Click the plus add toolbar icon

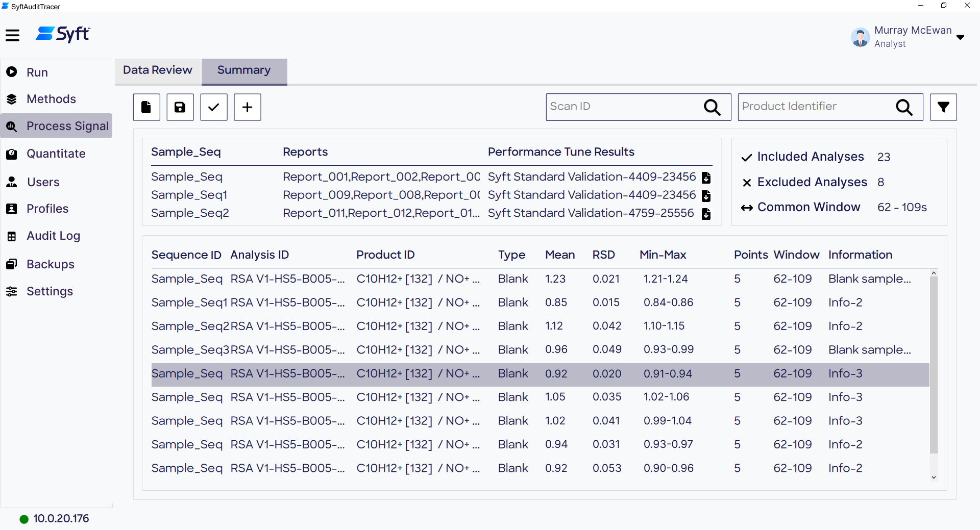pos(248,107)
